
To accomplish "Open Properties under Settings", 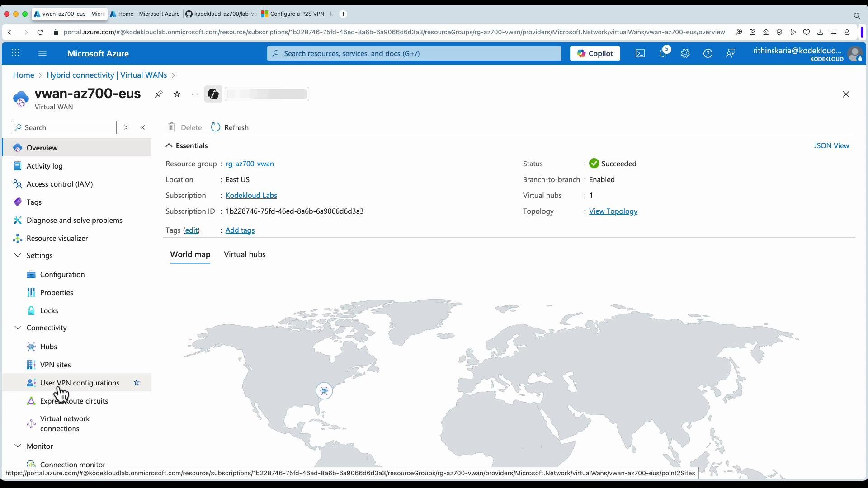I will point(77,292).
